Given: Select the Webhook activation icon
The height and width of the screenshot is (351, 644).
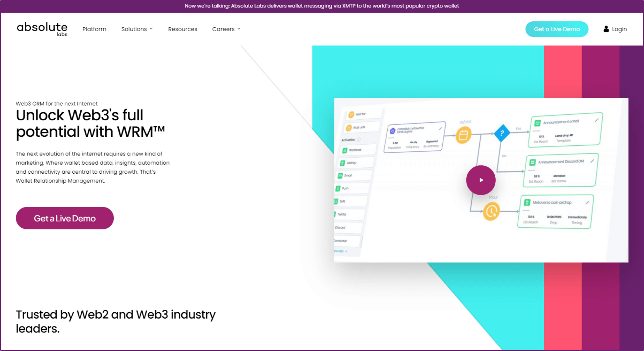Looking at the screenshot, I should [345, 150].
